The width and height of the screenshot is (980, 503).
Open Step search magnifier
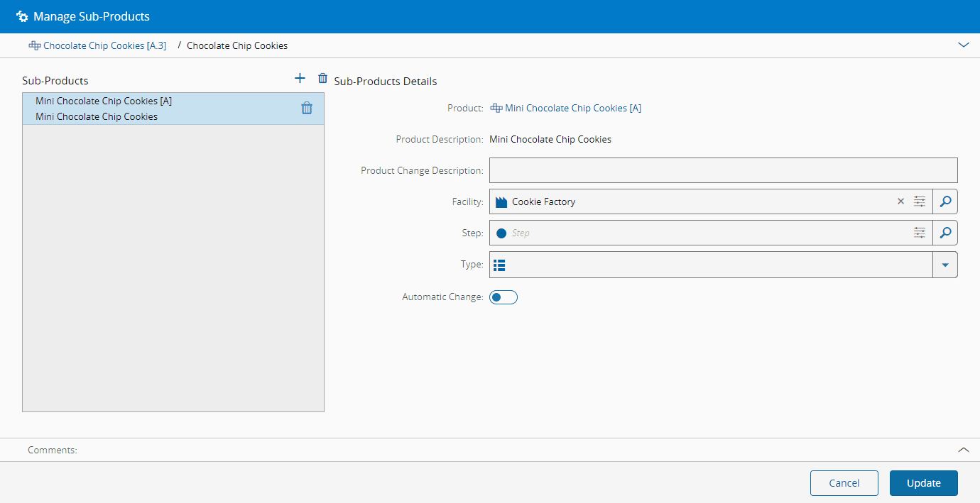click(x=944, y=233)
